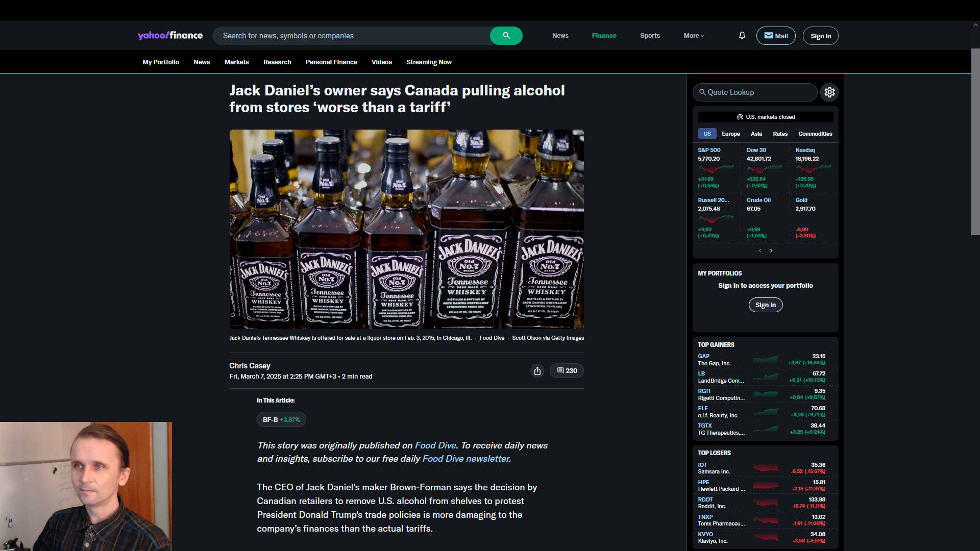Select the Asia markets tab
This screenshot has width=980, height=551.
coord(756,134)
